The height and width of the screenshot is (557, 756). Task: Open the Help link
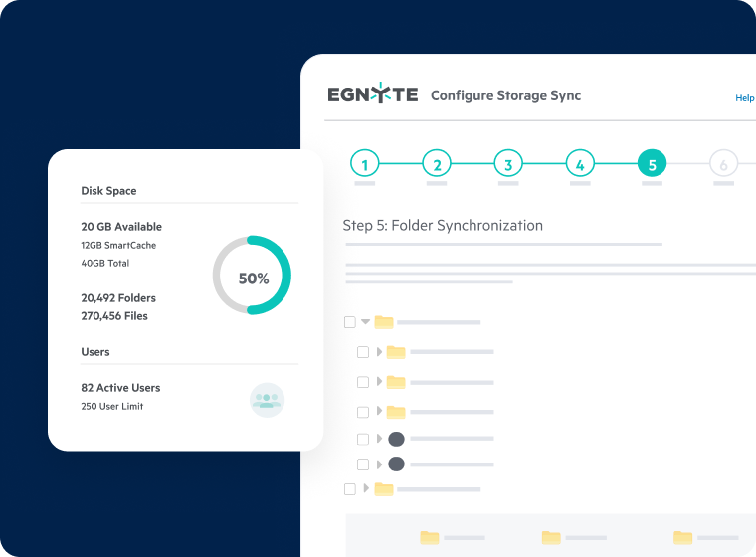744,98
